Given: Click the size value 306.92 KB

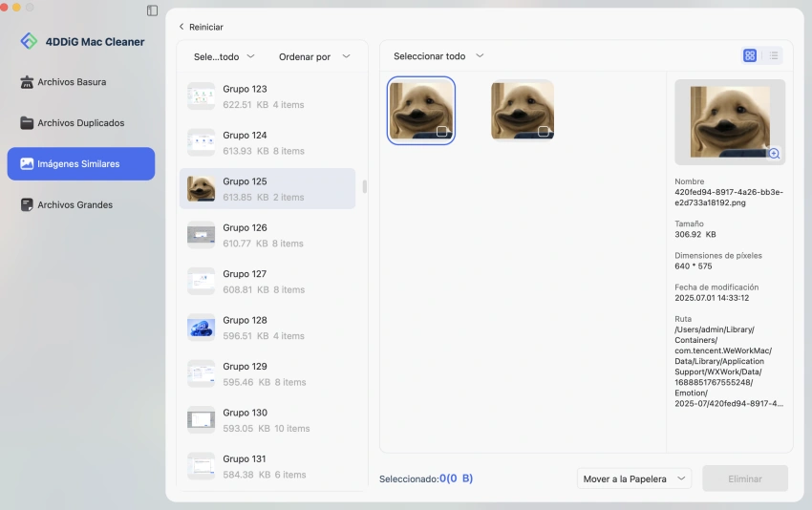Looking at the screenshot, I should tap(694, 235).
